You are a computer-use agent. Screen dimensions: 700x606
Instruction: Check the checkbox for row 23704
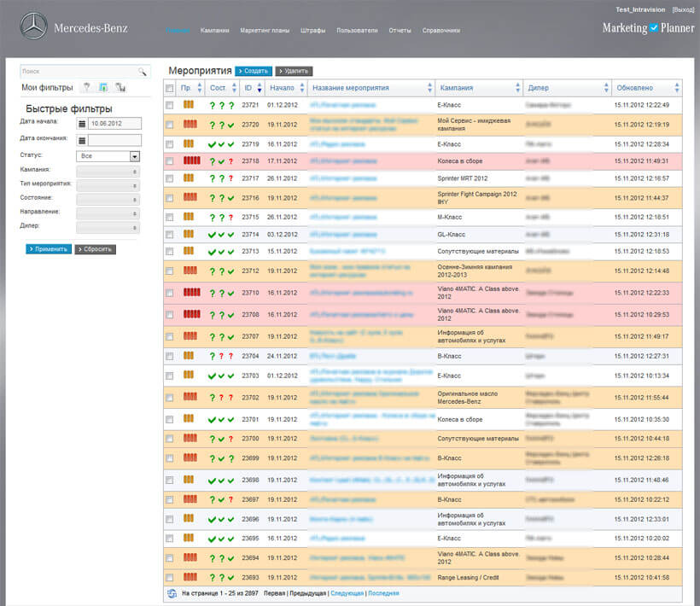point(170,356)
